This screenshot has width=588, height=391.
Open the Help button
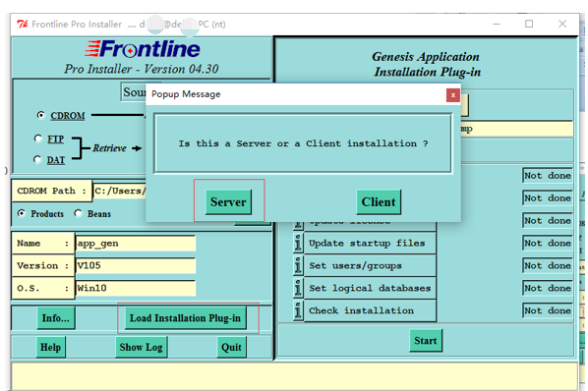[x=50, y=347]
